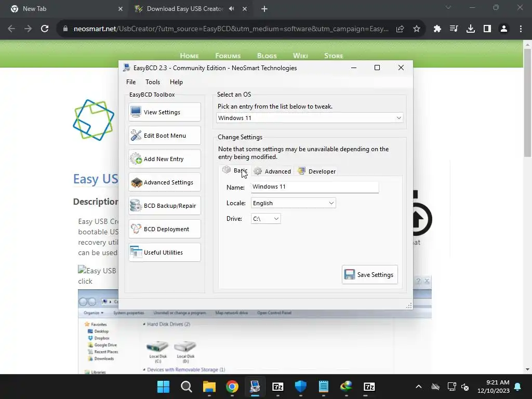Go to Blogs on NeoSmart site

pyautogui.click(x=267, y=56)
